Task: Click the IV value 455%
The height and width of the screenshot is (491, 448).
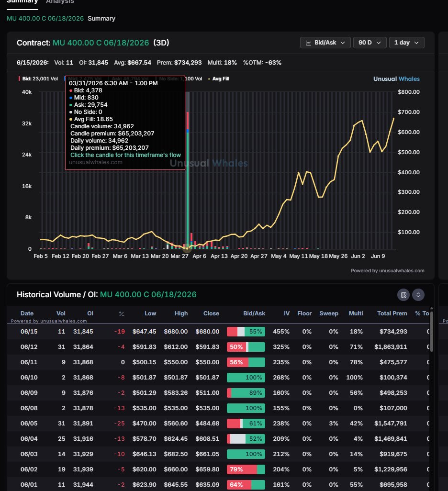Action: 281,332
